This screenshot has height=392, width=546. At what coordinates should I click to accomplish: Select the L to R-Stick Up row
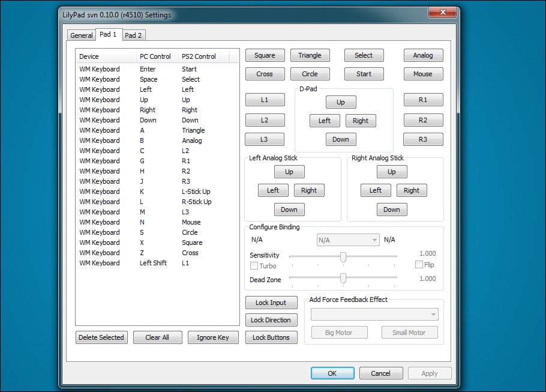[x=157, y=202]
